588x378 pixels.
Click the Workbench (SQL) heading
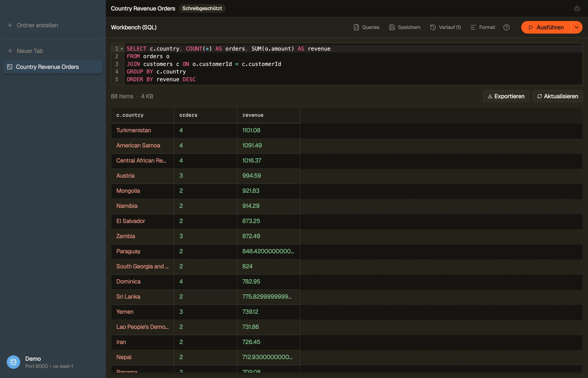coord(134,27)
